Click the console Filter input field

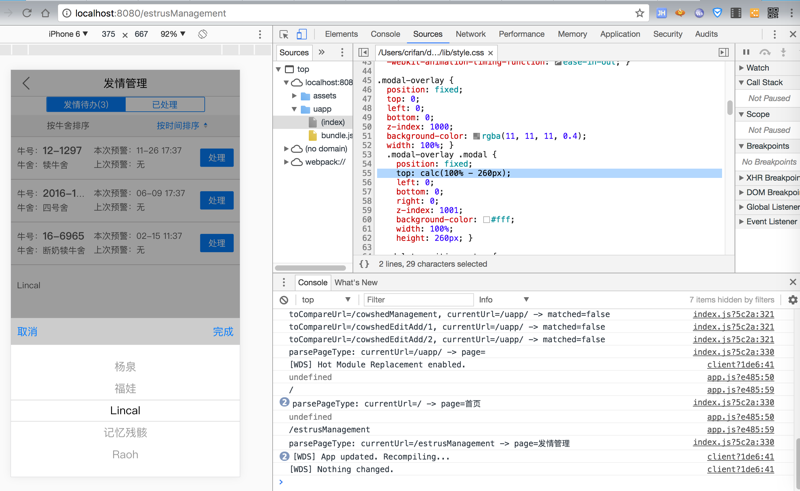coord(418,300)
